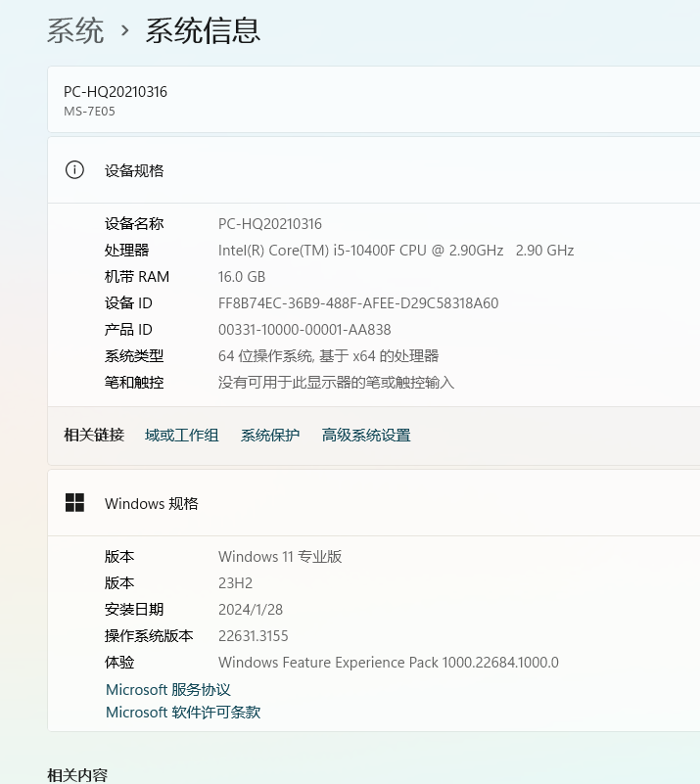Click the 相关链接 label

click(x=94, y=435)
